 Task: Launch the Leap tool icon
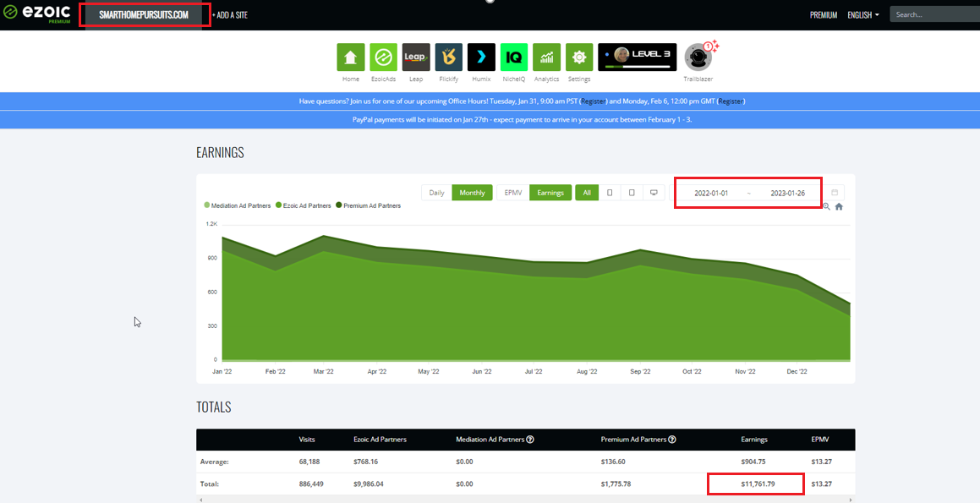coord(416,57)
